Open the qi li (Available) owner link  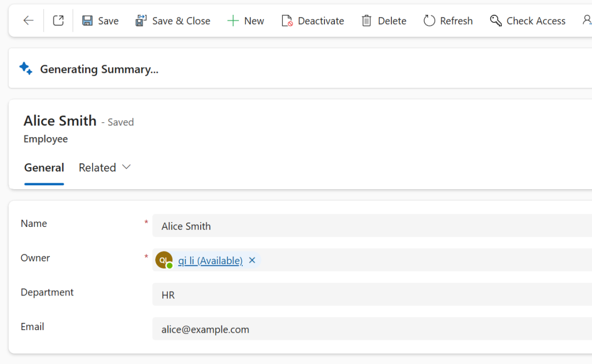210,261
